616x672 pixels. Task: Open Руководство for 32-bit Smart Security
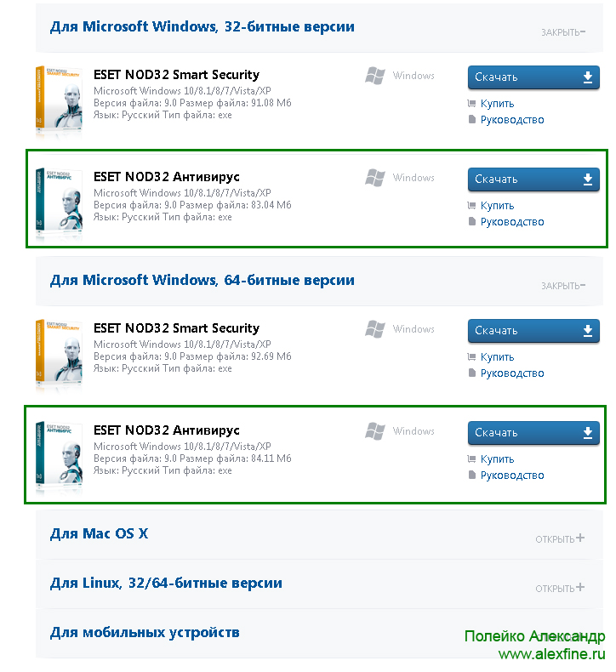click(x=512, y=120)
